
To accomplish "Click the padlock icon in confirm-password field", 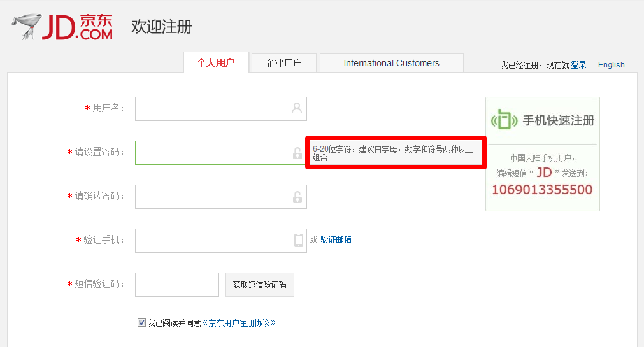I will coord(297,197).
